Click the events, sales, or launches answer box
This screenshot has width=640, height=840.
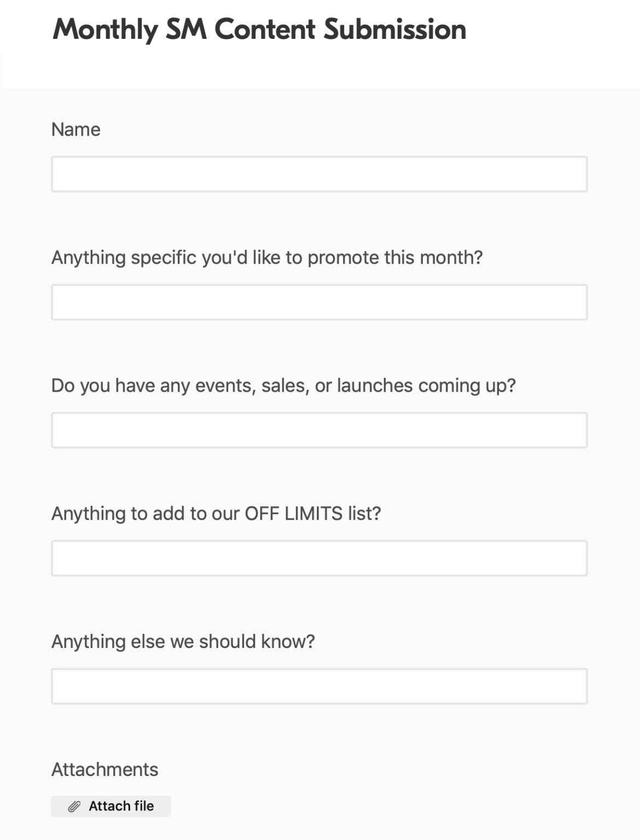pyautogui.click(x=319, y=430)
